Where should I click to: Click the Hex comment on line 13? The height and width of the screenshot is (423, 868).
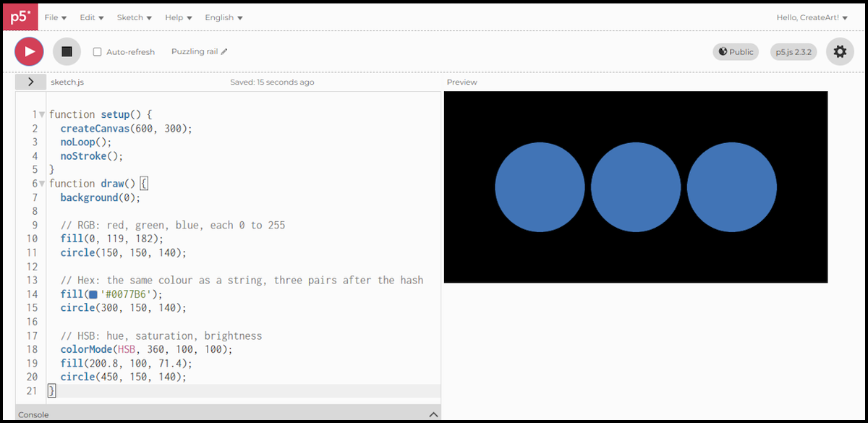click(242, 280)
